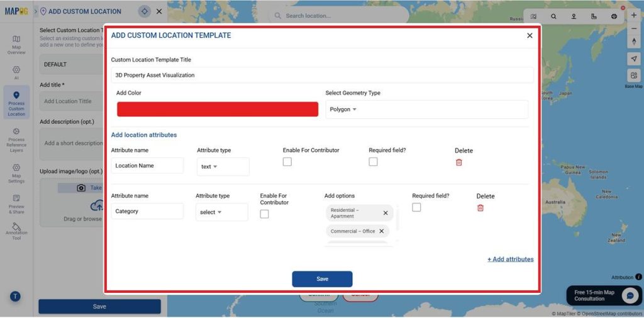Zoom out the map with minus button

click(634, 29)
